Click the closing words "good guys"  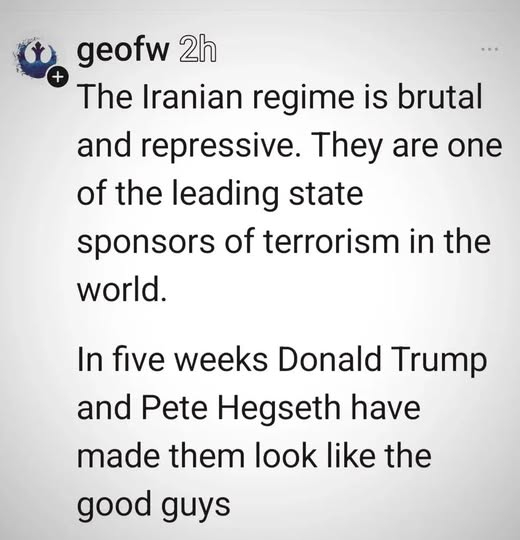(154, 506)
